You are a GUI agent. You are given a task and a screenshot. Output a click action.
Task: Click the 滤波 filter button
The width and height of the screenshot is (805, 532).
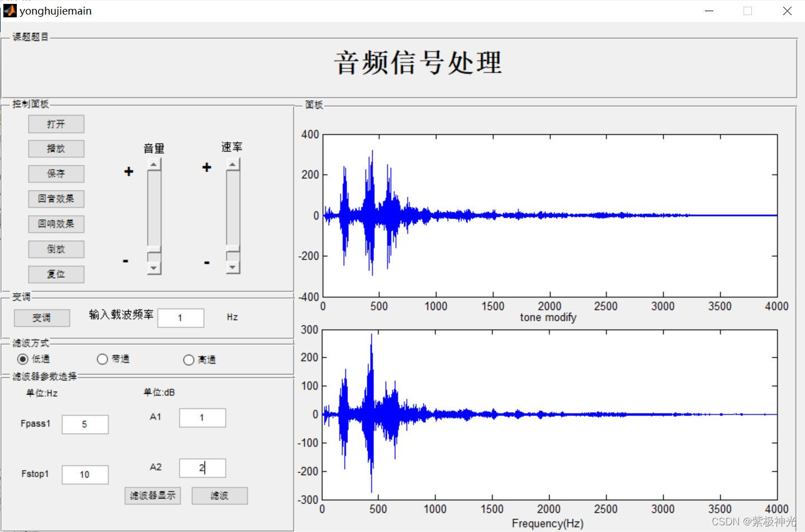pos(220,496)
